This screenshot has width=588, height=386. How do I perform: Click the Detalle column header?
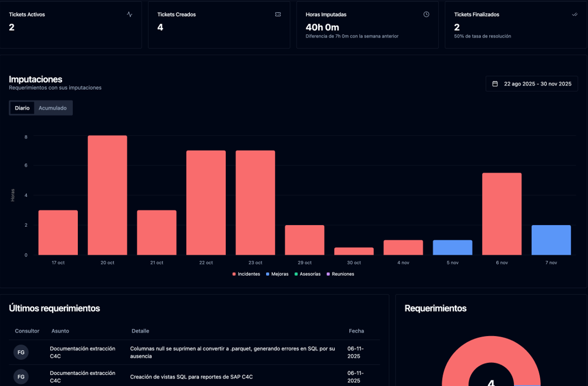(x=140, y=331)
